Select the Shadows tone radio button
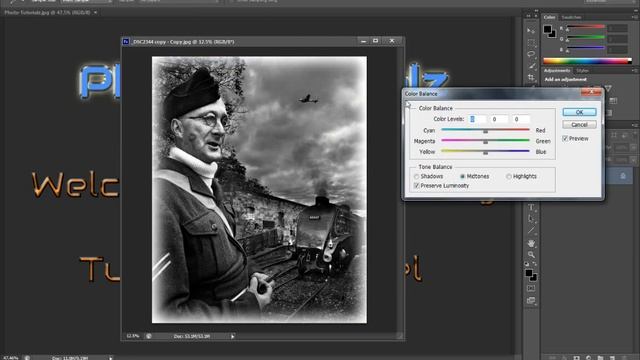640x360 pixels. pyautogui.click(x=416, y=177)
